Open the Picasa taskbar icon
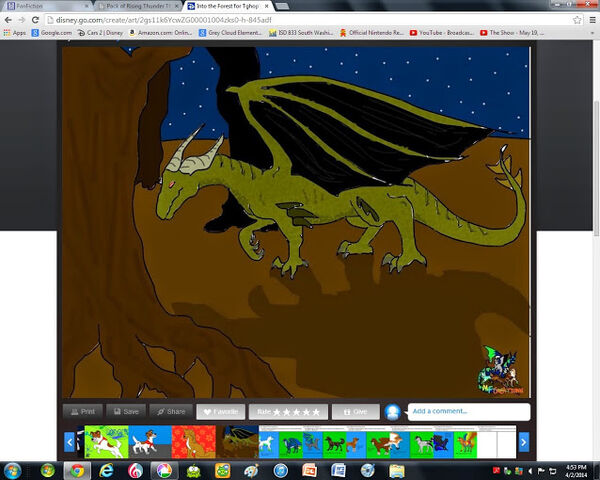This screenshot has height=480, width=600. [x=164, y=470]
